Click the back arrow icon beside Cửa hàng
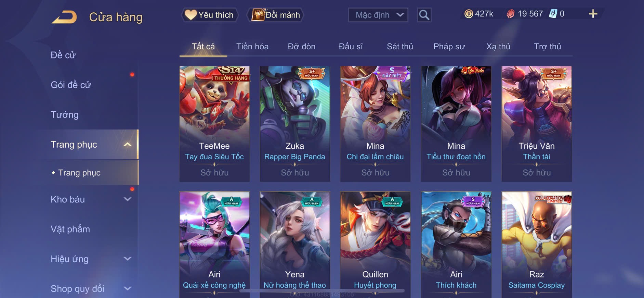This screenshot has height=298, width=644. (x=64, y=17)
